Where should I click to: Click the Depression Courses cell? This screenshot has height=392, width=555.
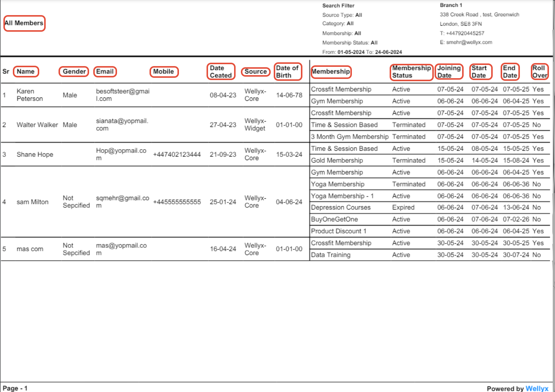[341, 208]
